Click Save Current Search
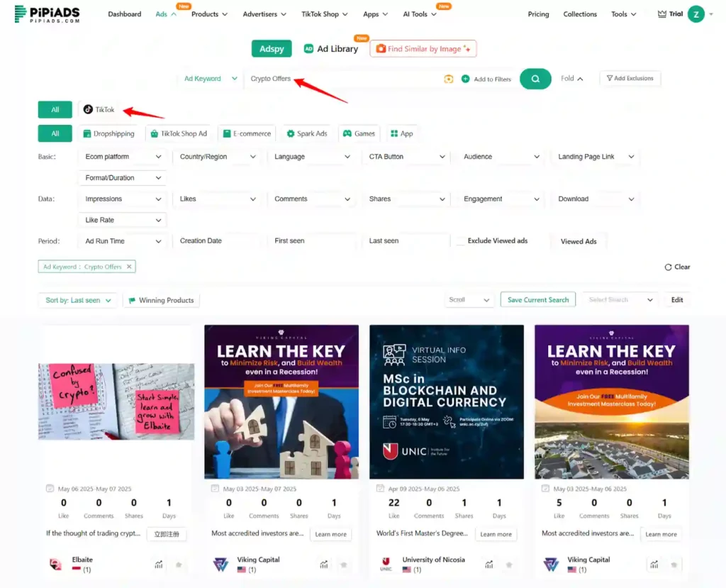 pos(537,299)
